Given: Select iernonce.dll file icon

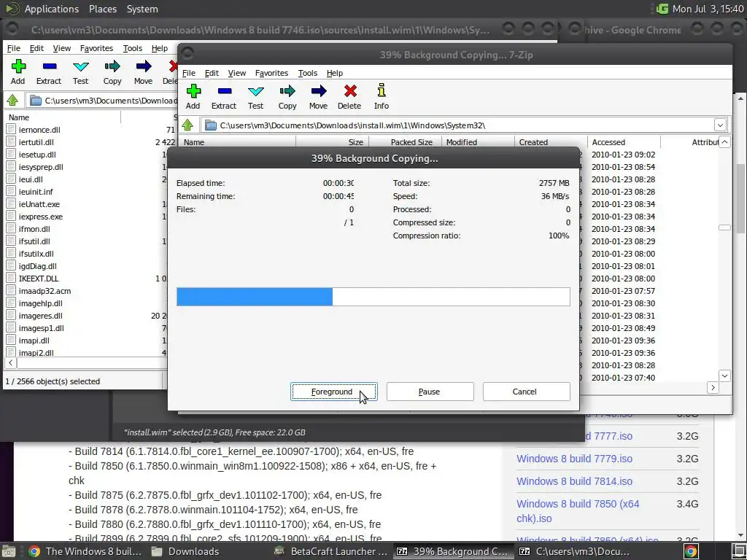Looking at the screenshot, I should [x=12, y=130].
